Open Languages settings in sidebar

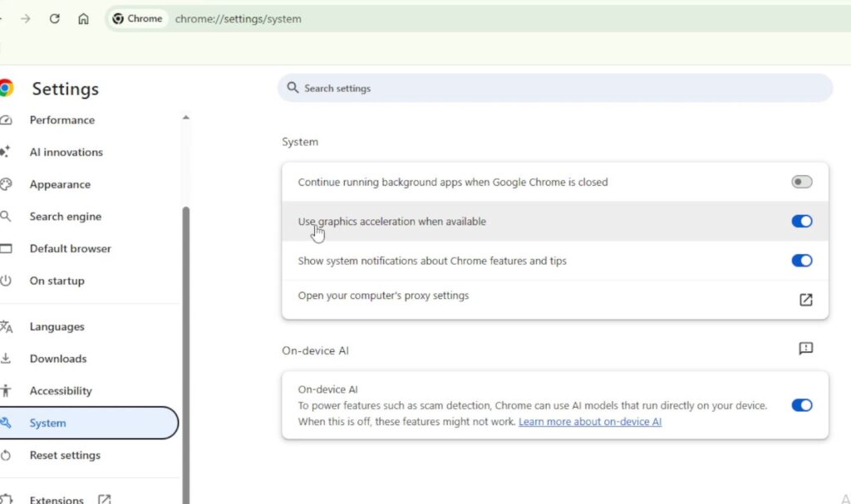coord(57,326)
